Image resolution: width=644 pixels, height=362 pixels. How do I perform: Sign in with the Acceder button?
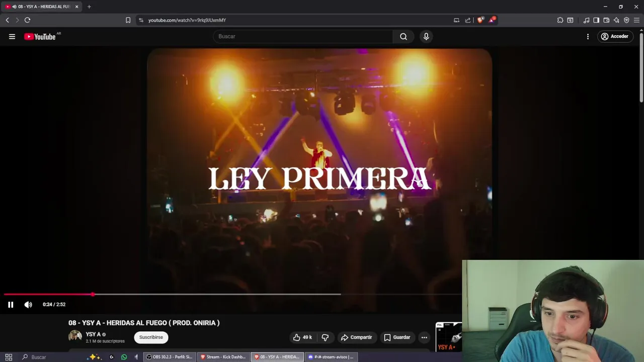point(615,36)
